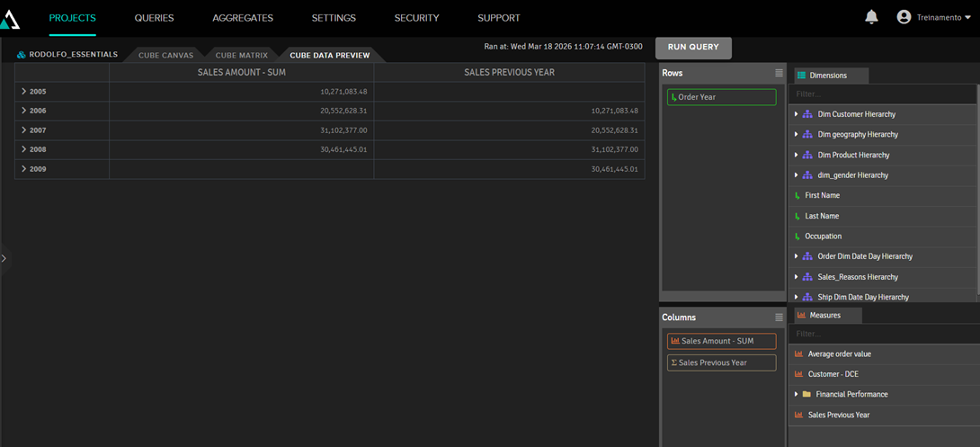This screenshot has height=447, width=980.
Task: Click the Sales Previous Year column header
Action: (509, 72)
